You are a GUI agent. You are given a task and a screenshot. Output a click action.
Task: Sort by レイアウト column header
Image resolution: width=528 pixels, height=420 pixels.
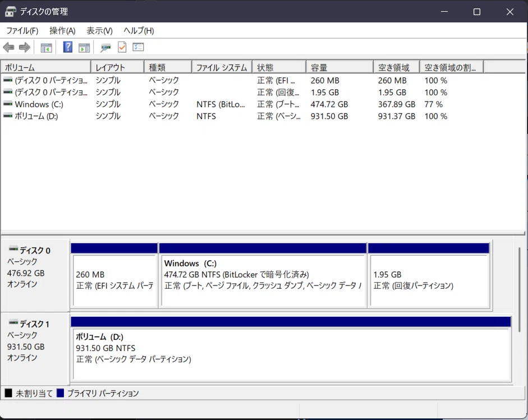(117, 67)
